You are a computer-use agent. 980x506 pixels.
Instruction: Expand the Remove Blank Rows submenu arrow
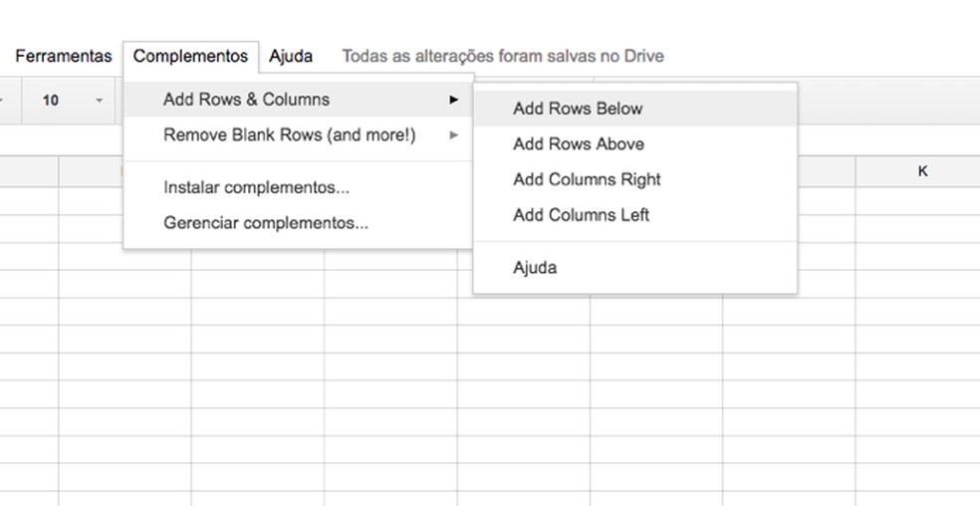[x=453, y=135]
